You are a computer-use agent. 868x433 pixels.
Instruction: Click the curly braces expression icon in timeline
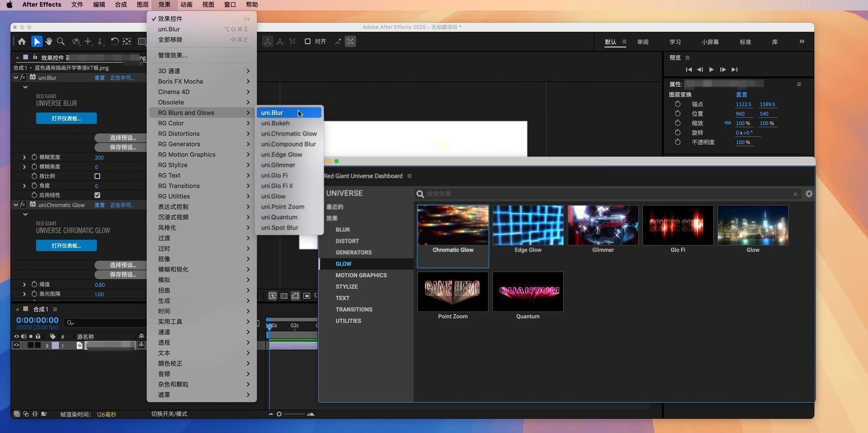[x=35, y=414]
